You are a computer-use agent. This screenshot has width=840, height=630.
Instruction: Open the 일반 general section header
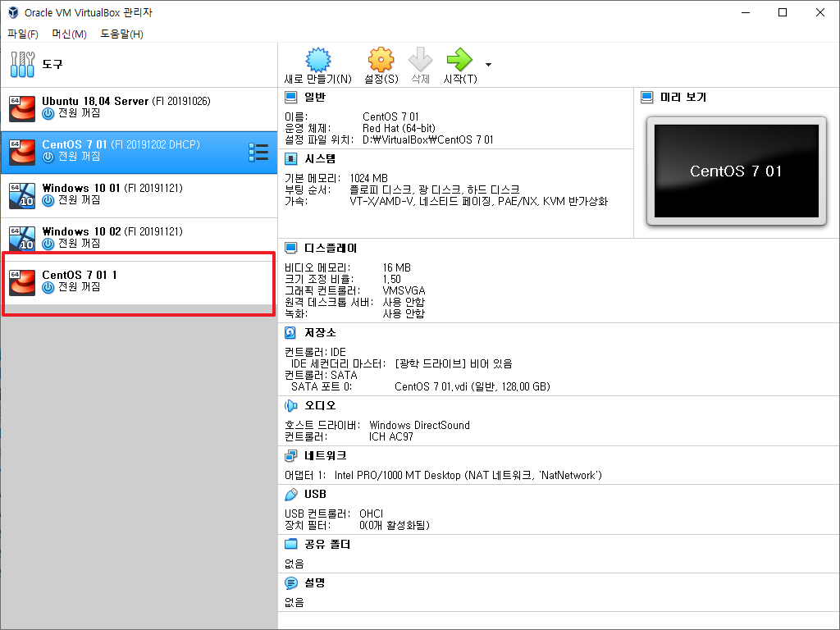click(315, 97)
